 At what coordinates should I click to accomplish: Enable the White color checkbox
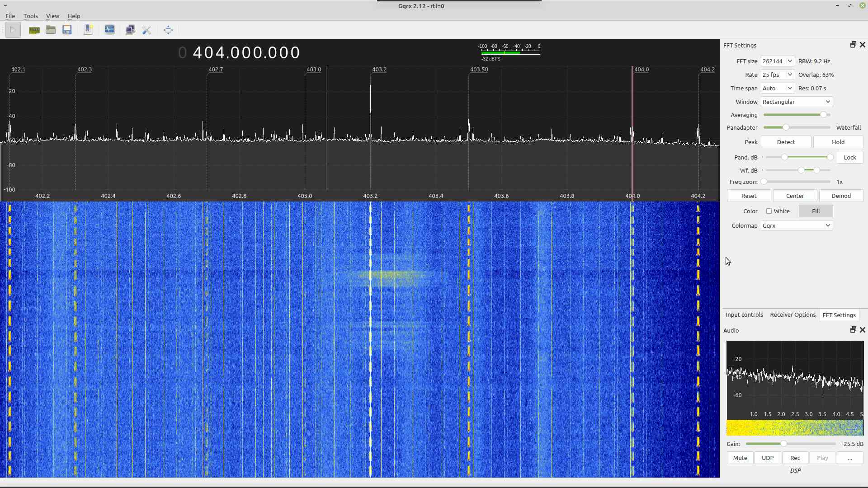pos(769,211)
